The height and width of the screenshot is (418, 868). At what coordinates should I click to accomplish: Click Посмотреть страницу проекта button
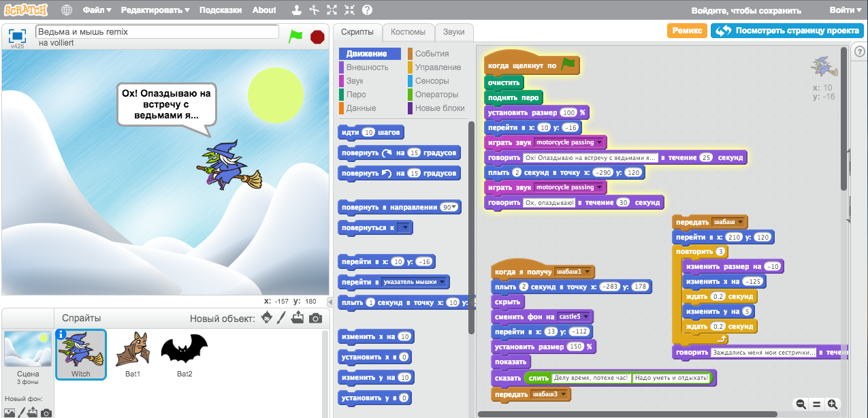pos(788,31)
